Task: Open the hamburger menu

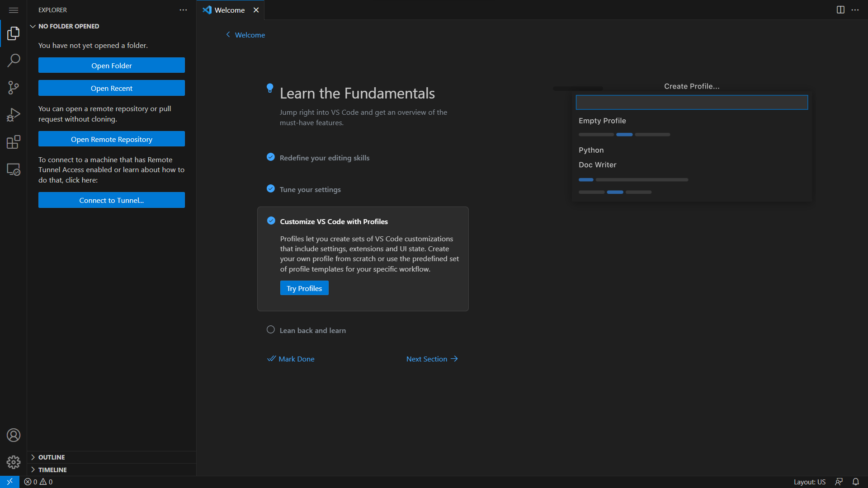Action: 14,10
